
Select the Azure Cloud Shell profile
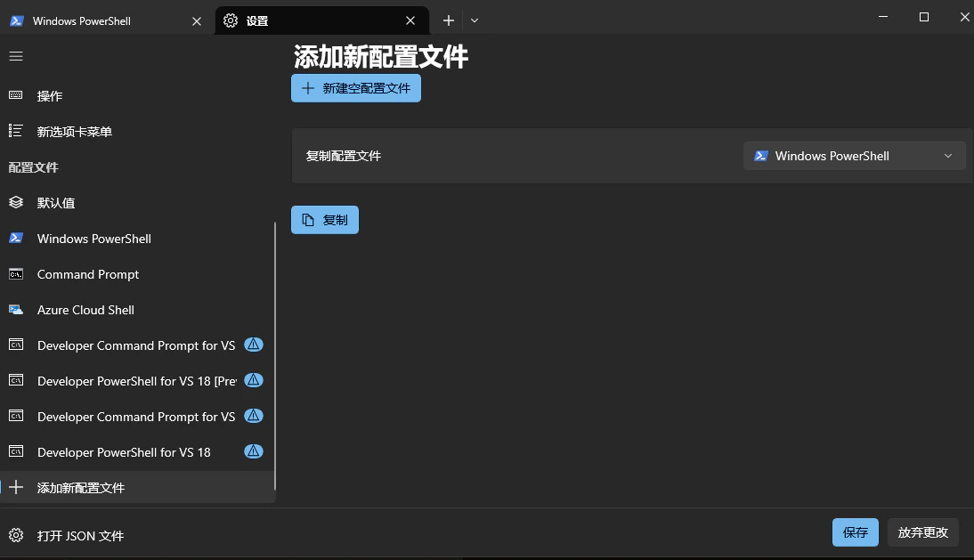coord(136,309)
